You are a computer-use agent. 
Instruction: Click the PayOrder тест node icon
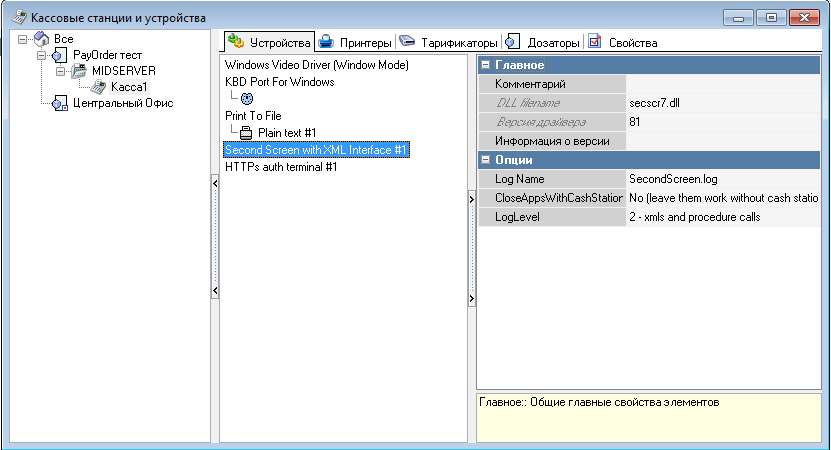[60, 55]
